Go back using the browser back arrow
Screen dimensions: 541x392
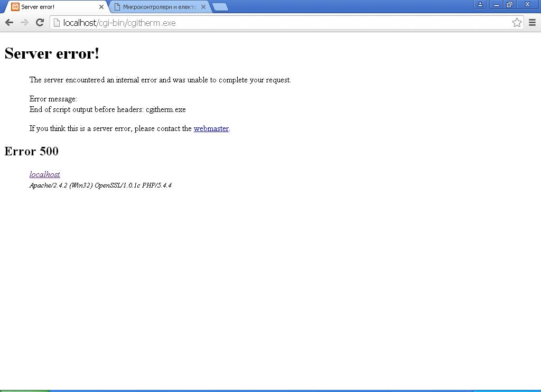[10, 23]
